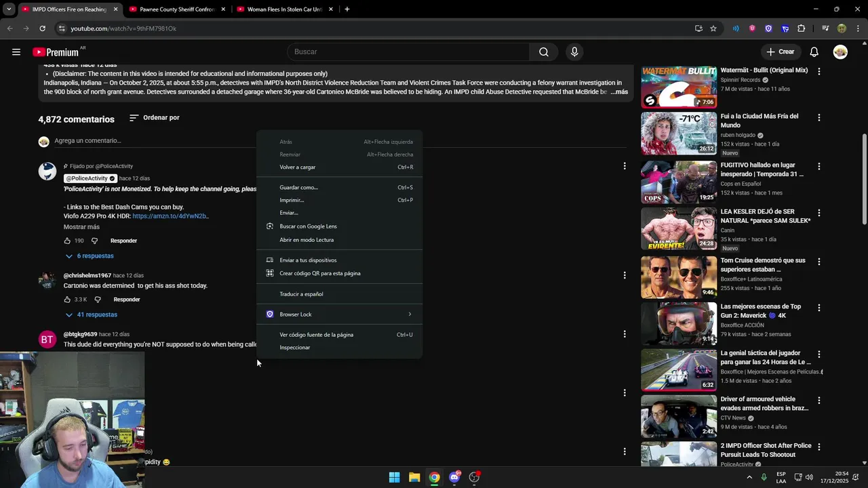Reload the page using the browser toolbar
The width and height of the screenshot is (868, 488).
click(x=42, y=28)
